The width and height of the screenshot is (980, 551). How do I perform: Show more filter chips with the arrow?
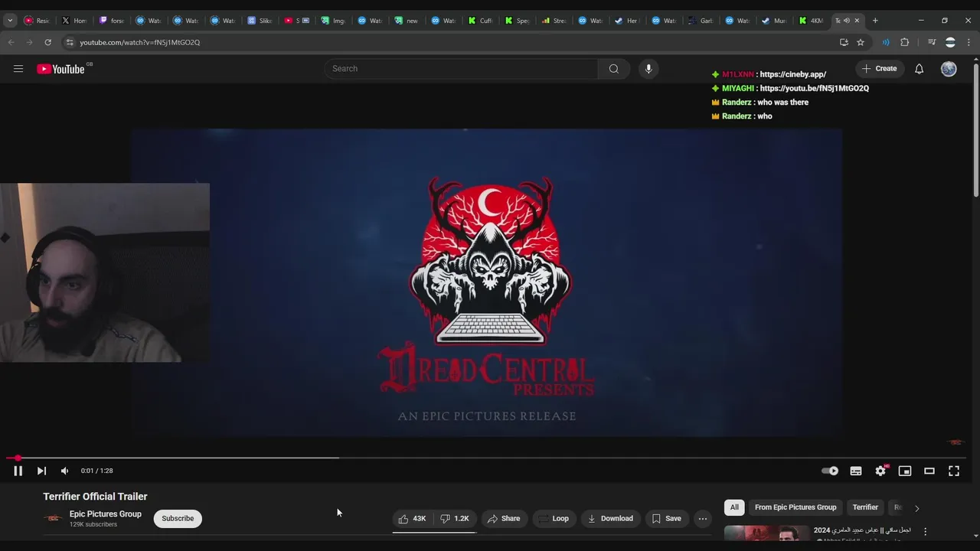click(x=917, y=508)
